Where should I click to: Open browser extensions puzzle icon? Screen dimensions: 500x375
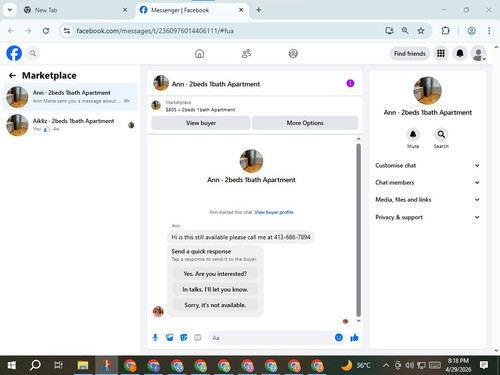pos(445,31)
